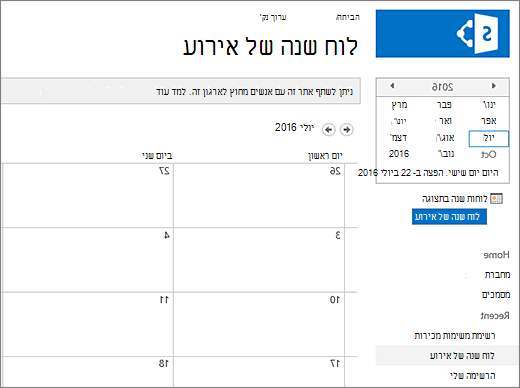Click the יולי 2016 month label
The height and width of the screenshot is (388, 520).
tap(294, 127)
